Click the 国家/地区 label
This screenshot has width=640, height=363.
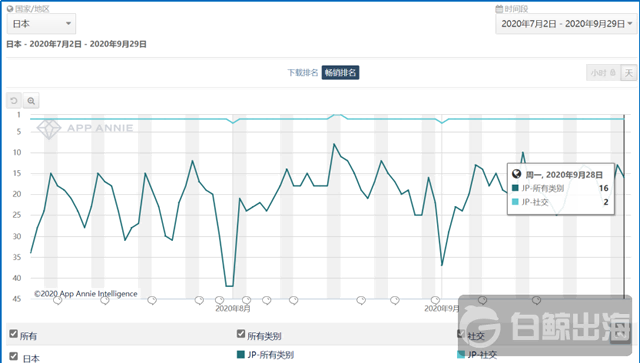pos(32,9)
